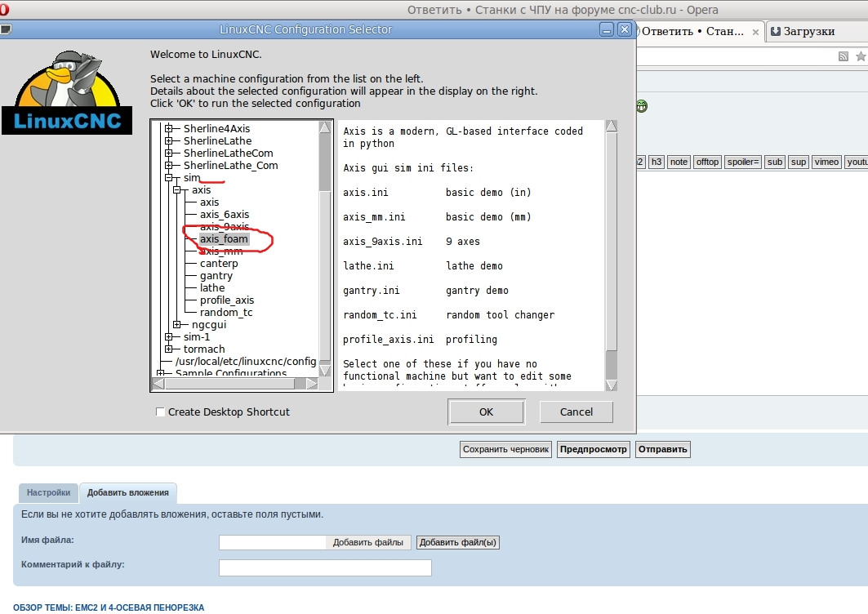Screen dimensions: 868x614
Task: Click Добавить файлы browse button
Action: [x=368, y=543]
